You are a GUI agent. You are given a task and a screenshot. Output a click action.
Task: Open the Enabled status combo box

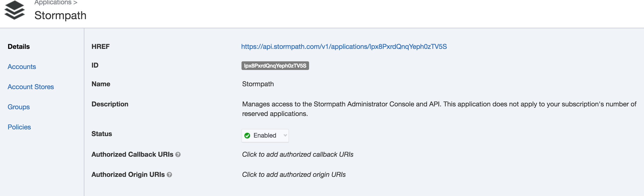(265, 136)
